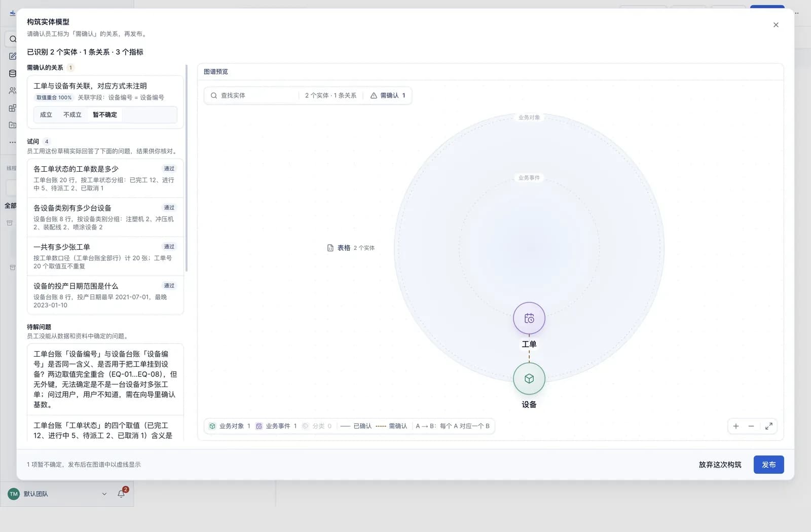Open the pending question about 工单状态 values
This screenshot has width=811, height=532.
pos(105,429)
